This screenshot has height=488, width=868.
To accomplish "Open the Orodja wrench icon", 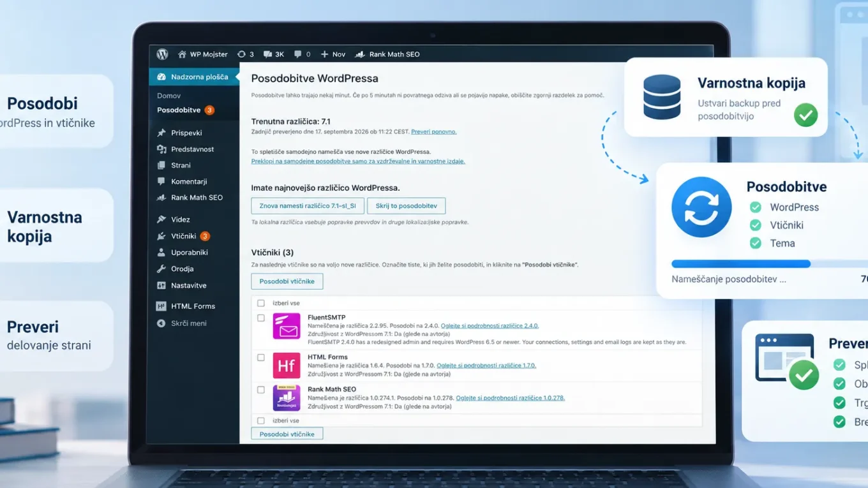I will point(161,269).
